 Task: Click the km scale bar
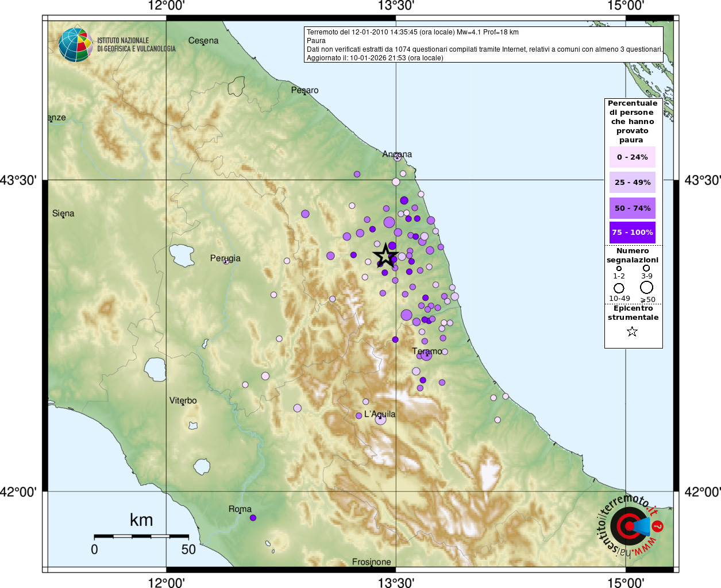(141, 536)
